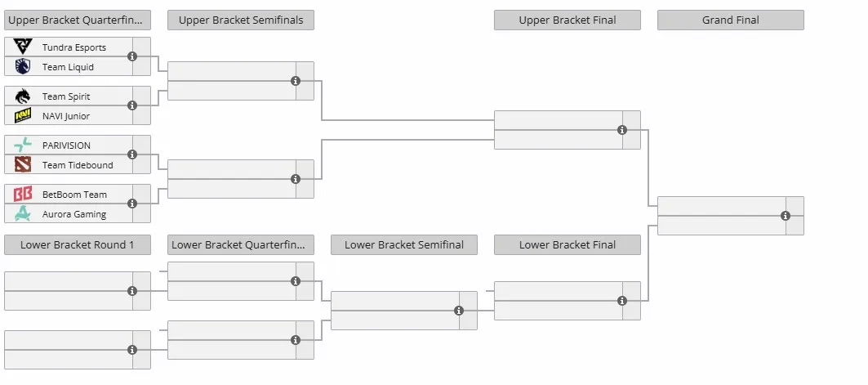Image resolution: width=868 pixels, height=385 pixels.
Task: Select the Aurora Gaming team name
Action: [x=74, y=214]
